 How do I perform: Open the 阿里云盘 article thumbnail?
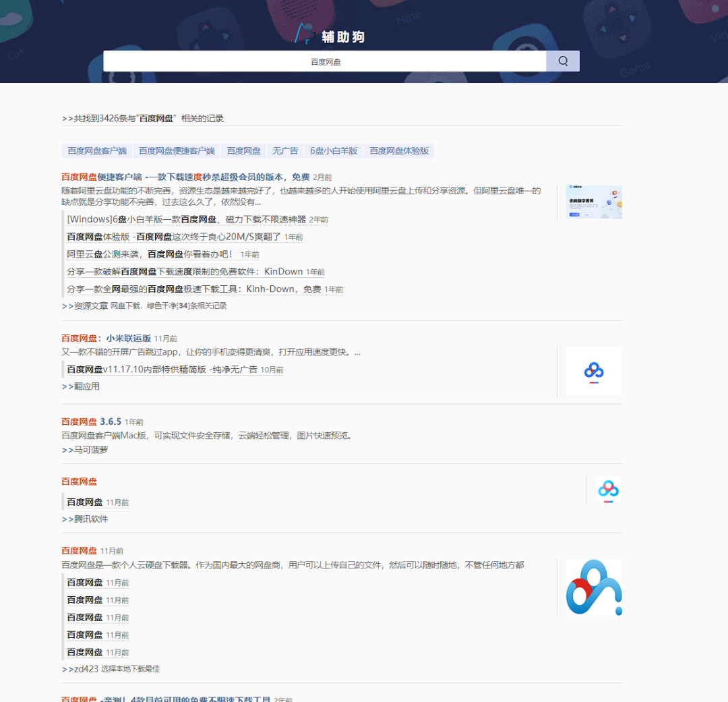594,202
